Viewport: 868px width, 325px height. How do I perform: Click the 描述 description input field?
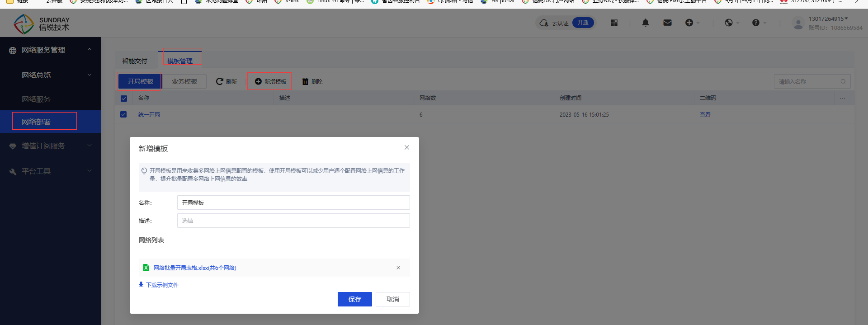click(x=293, y=221)
